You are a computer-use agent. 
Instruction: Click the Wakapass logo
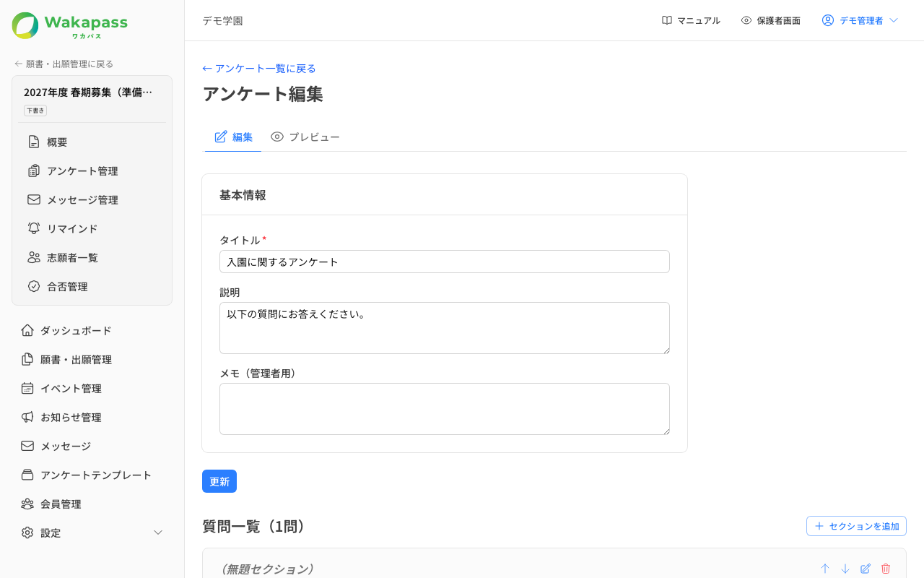click(x=70, y=25)
